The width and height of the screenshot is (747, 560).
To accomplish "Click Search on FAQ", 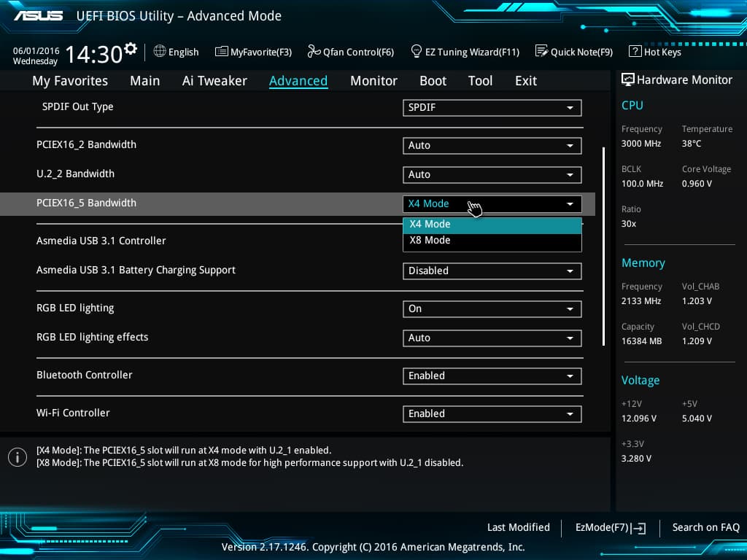I will pyautogui.click(x=705, y=527).
